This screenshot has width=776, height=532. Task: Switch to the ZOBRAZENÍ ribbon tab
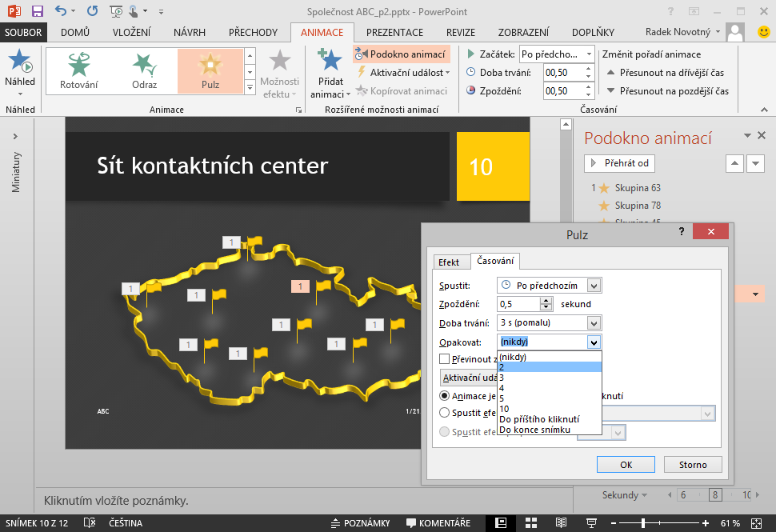(523, 32)
